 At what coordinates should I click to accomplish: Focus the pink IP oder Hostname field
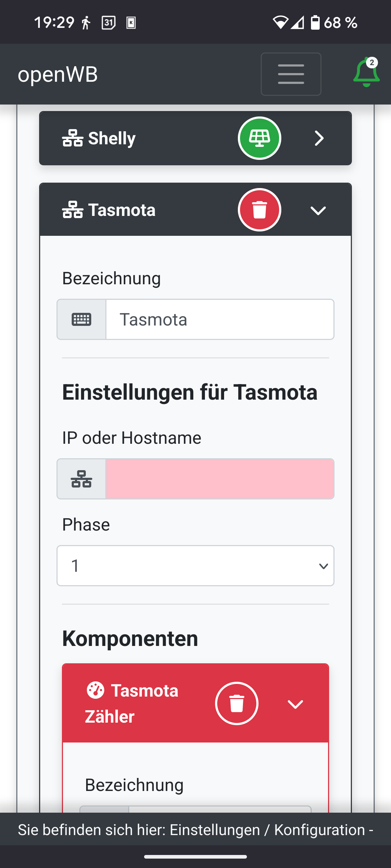pyautogui.click(x=220, y=479)
